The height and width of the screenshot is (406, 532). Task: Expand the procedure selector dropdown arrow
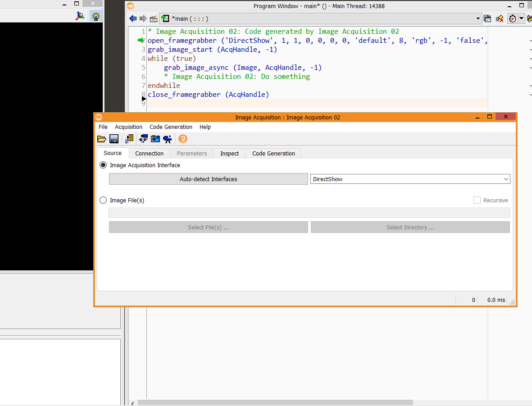pos(478,18)
